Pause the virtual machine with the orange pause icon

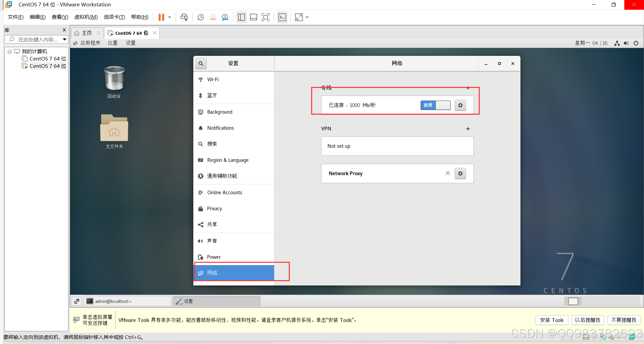coord(161,17)
